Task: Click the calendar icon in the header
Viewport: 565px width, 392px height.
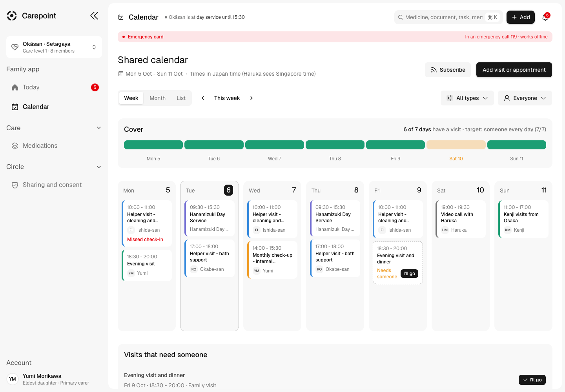Action: [121, 17]
